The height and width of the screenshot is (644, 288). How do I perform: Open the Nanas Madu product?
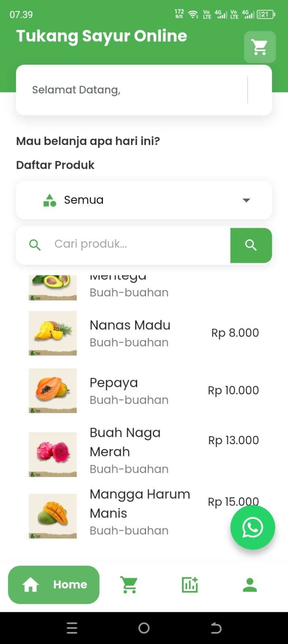(130, 325)
